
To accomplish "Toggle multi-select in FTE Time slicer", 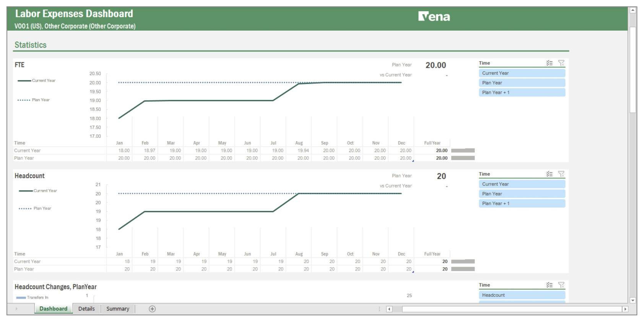I will pyautogui.click(x=549, y=63).
